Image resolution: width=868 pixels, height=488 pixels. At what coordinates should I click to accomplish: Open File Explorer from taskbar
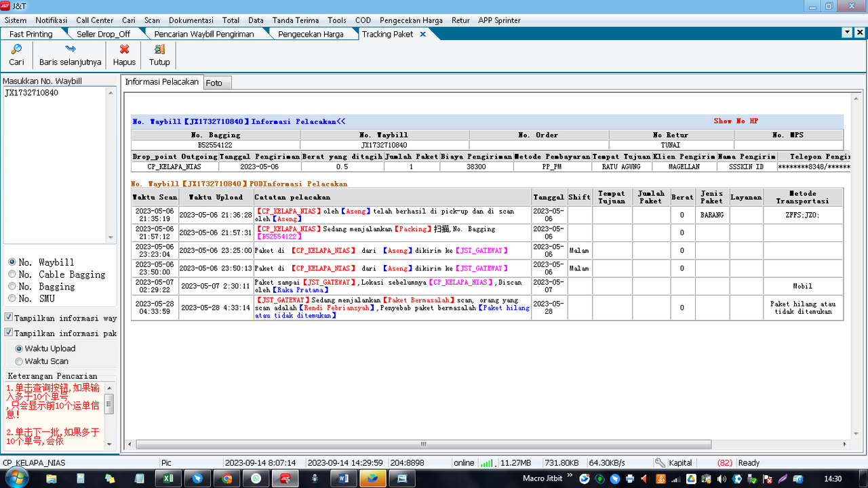52,479
